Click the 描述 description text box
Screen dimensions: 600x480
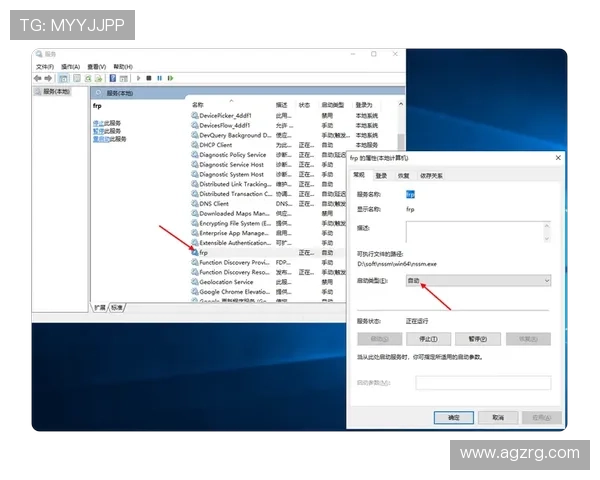(477, 232)
